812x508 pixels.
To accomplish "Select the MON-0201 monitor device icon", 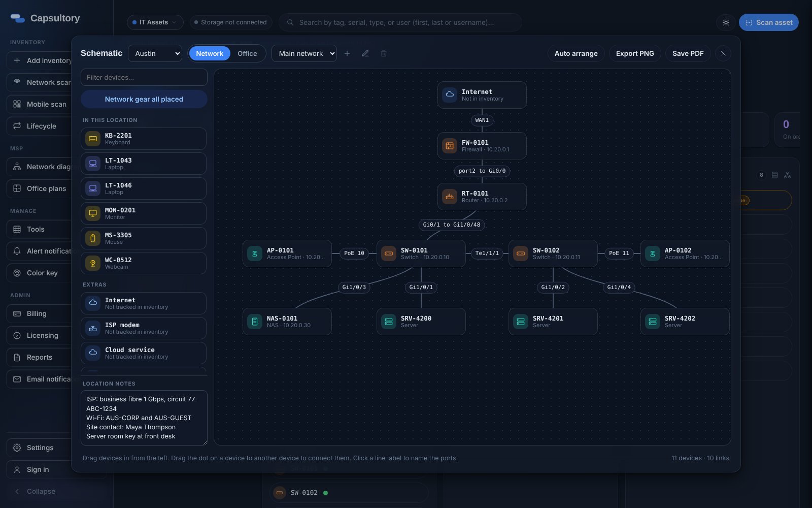I will [x=93, y=213].
